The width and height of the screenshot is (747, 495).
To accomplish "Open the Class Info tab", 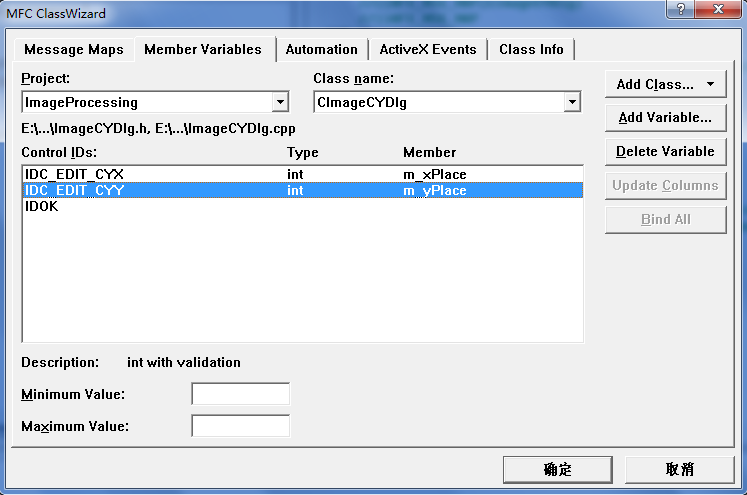I will click(x=531, y=50).
